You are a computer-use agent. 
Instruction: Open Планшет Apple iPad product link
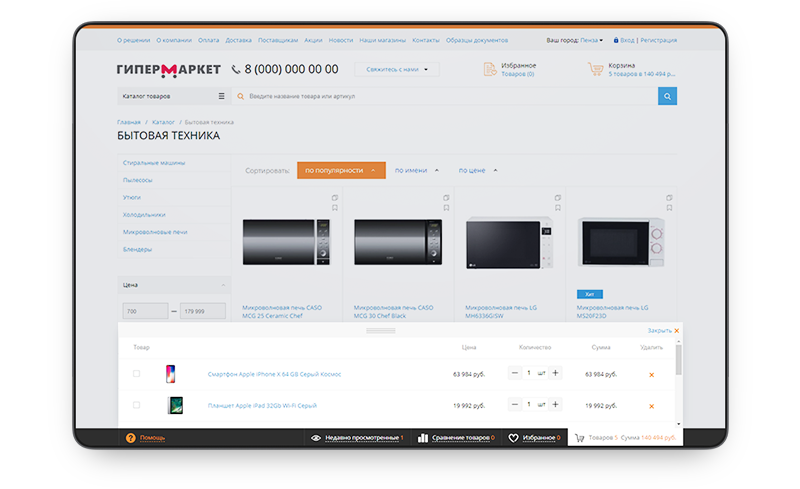pos(262,405)
